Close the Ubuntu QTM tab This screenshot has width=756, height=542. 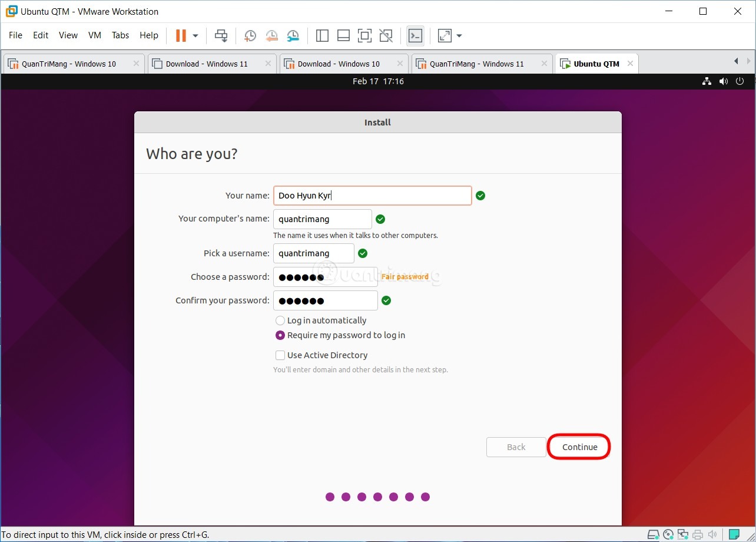pos(630,64)
